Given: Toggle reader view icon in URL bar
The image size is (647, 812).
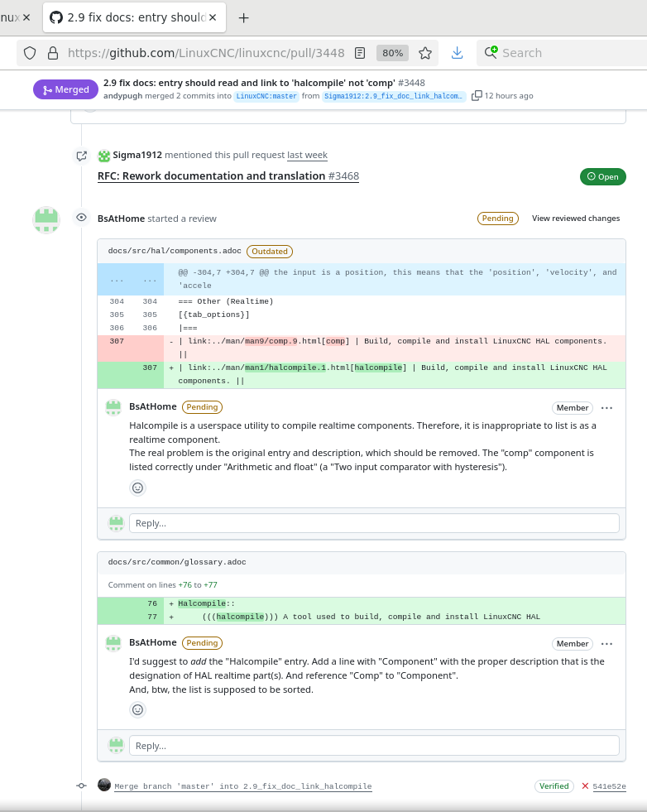Looking at the screenshot, I should pyautogui.click(x=360, y=53).
